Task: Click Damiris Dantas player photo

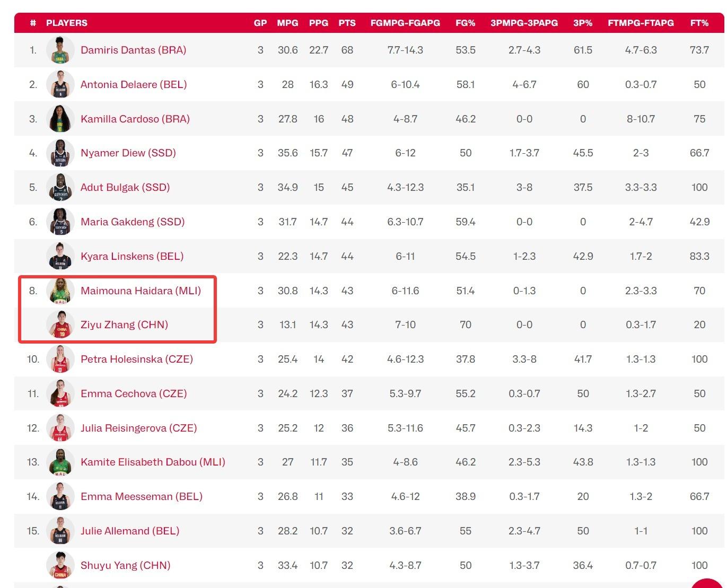Action: pyautogui.click(x=60, y=50)
